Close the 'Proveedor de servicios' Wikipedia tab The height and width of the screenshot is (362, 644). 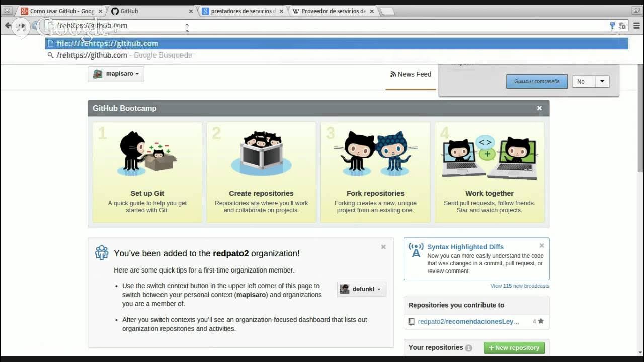coord(372,11)
